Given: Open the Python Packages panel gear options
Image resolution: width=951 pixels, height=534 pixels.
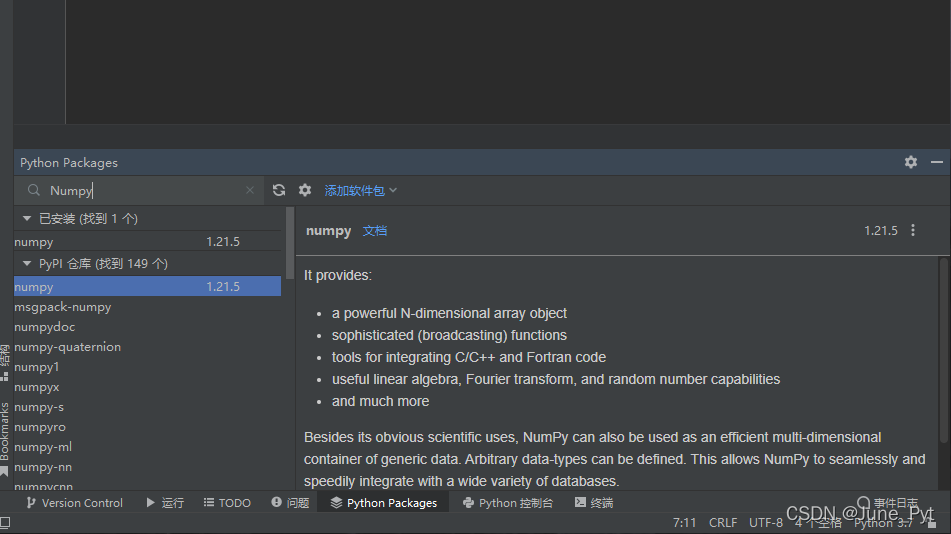Looking at the screenshot, I should 911,162.
